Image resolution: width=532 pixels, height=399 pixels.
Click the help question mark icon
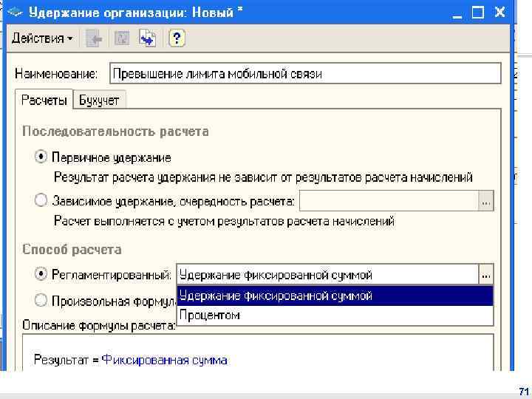pos(177,38)
